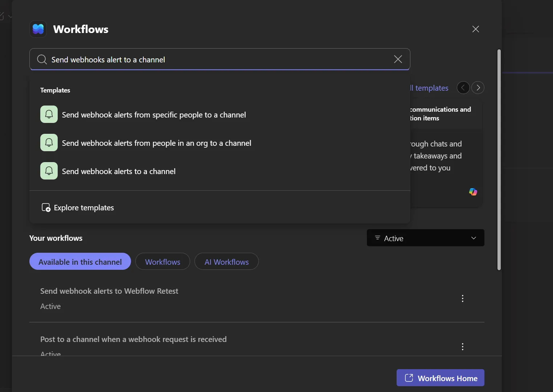
Task: Switch to the Workflows tab
Action: coord(163,261)
